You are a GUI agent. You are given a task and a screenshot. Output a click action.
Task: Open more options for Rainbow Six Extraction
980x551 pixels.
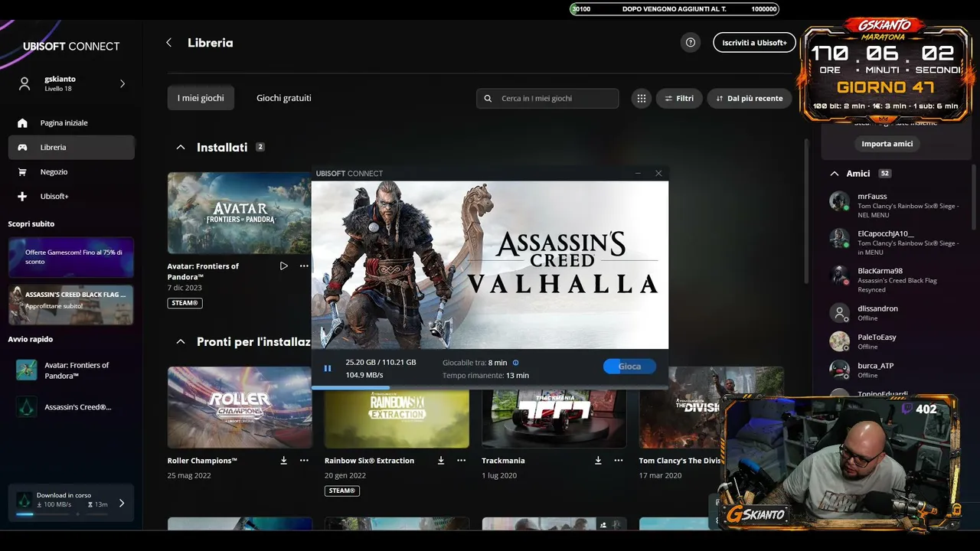461,461
